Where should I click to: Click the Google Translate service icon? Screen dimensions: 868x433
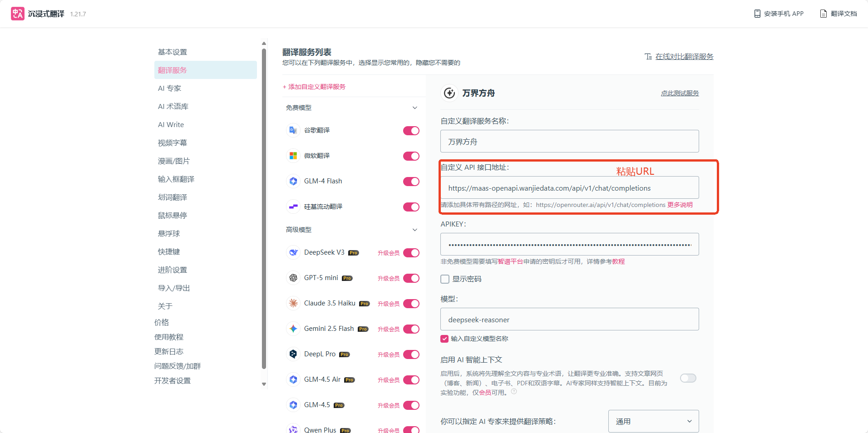[x=293, y=130]
